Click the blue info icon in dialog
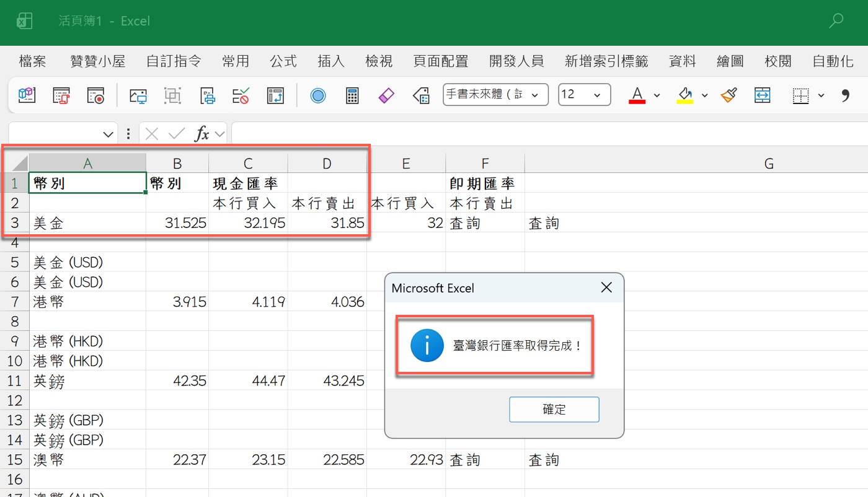The height and width of the screenshot is (497, 868). 427,346
